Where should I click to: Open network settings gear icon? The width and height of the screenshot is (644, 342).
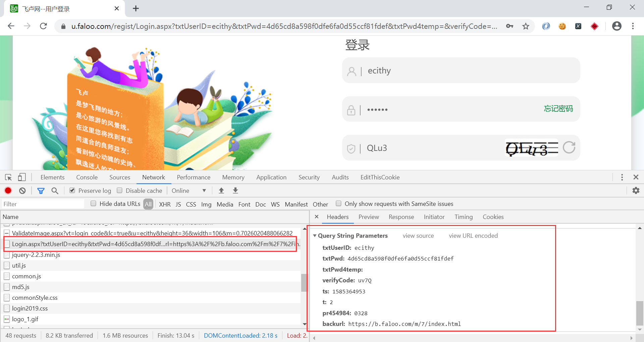click(636, 190)
